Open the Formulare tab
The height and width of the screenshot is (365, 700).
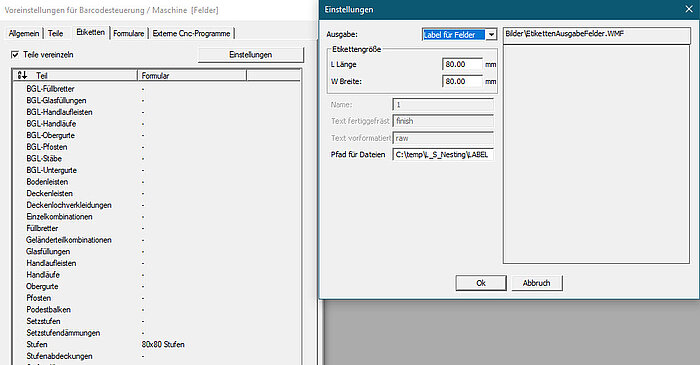point(129,33)
